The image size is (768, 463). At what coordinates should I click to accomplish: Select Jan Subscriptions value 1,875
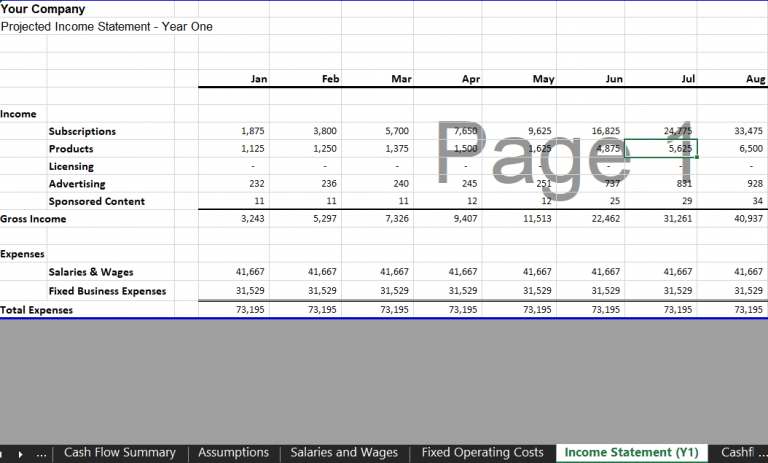[x=253, y=131]
